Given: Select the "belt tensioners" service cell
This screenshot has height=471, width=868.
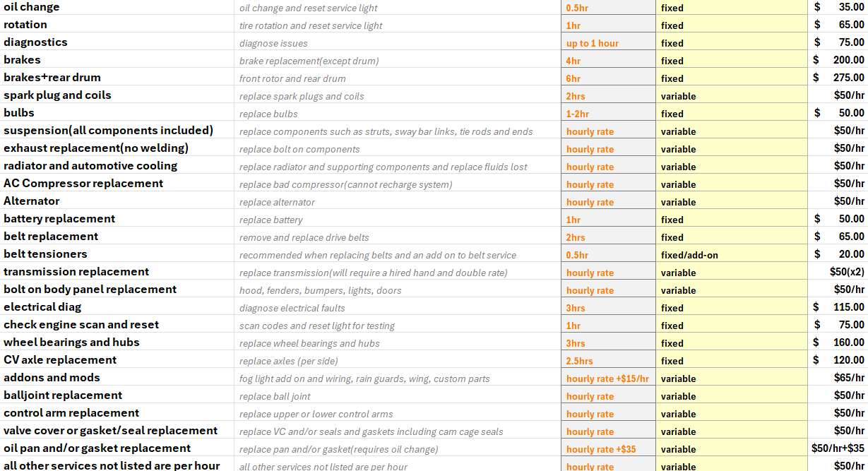Looking at the screenshot, I should coord(117,254).
